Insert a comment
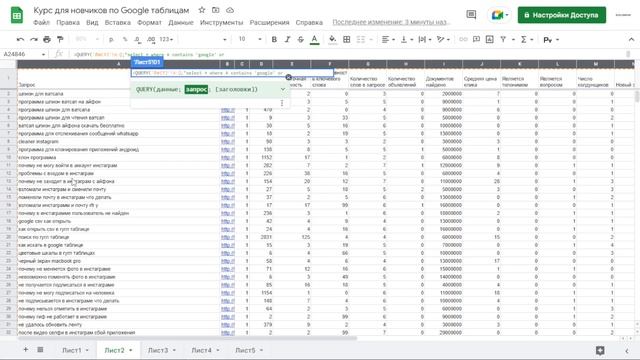Viewport: 640px width, 360px height. pyautogui.click(x=476, y=40)
